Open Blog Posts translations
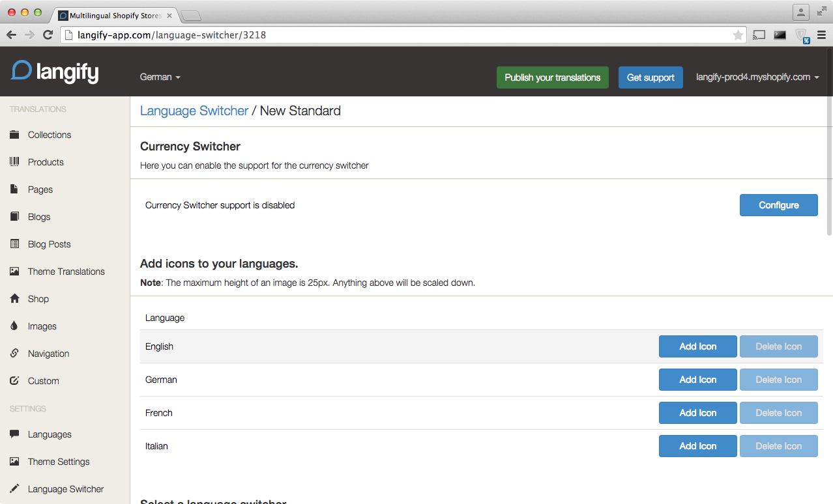This screenshot has width=833, height=504. click(48, 244)
